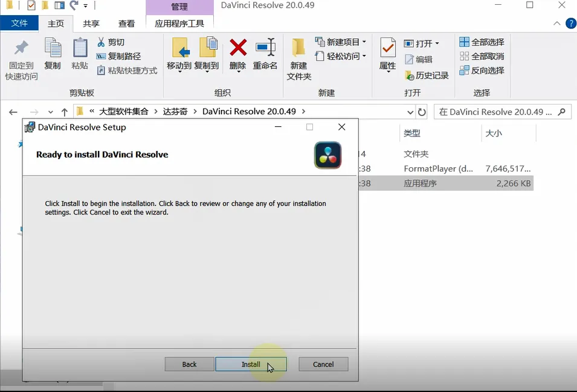Image resolution: width=577 pixels, height=392 pixels.
Task: Open recent locations dropdown arrow
Action: [50, 112]
